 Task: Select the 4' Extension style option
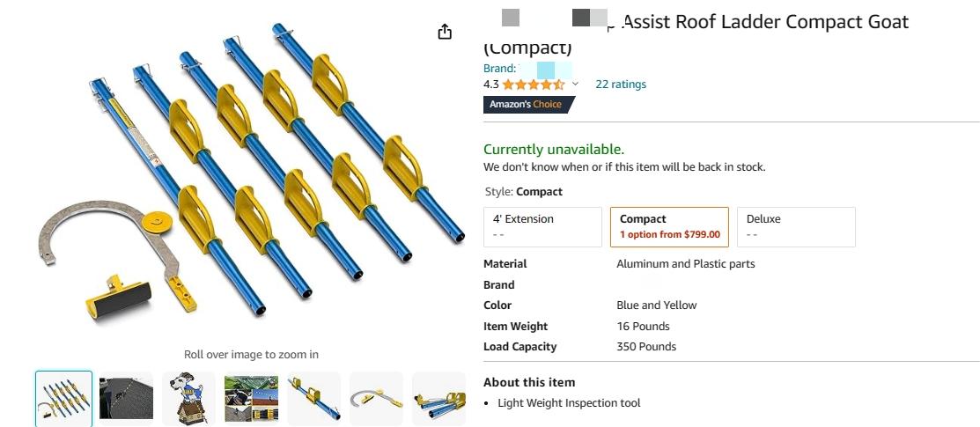(x=542, y=227)
